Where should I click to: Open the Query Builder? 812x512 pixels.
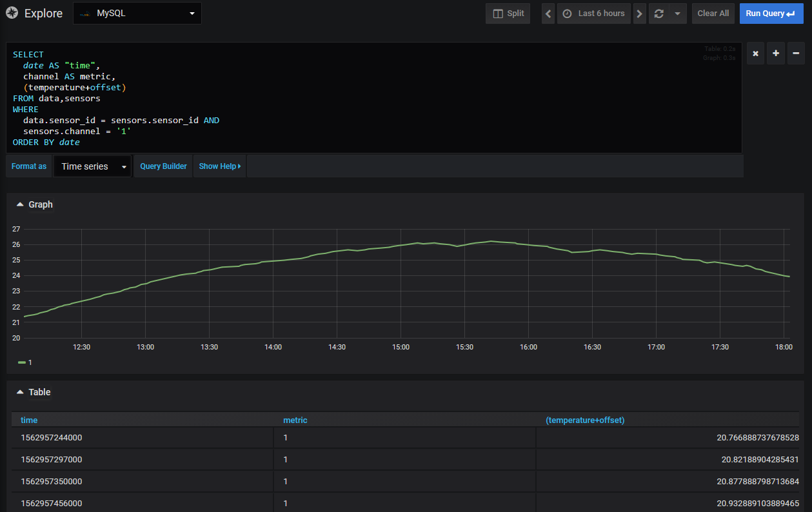(163, 166)
